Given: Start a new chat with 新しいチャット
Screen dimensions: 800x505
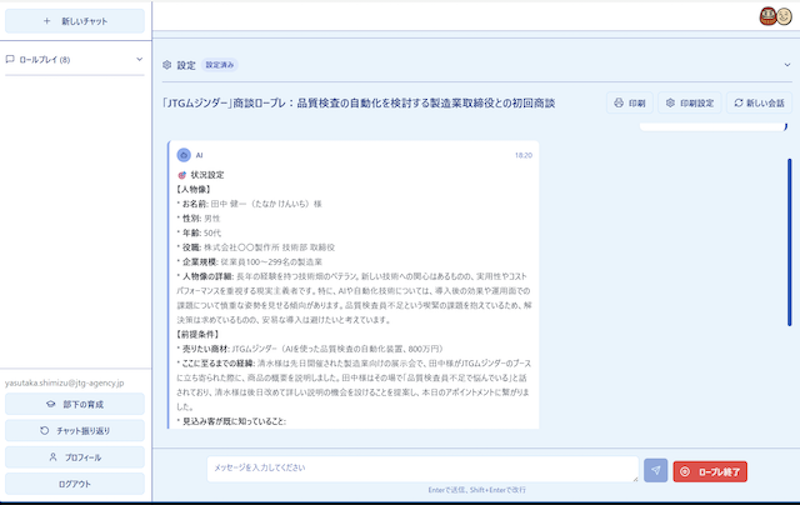Looking at the screenshot, I should point(75,21).
